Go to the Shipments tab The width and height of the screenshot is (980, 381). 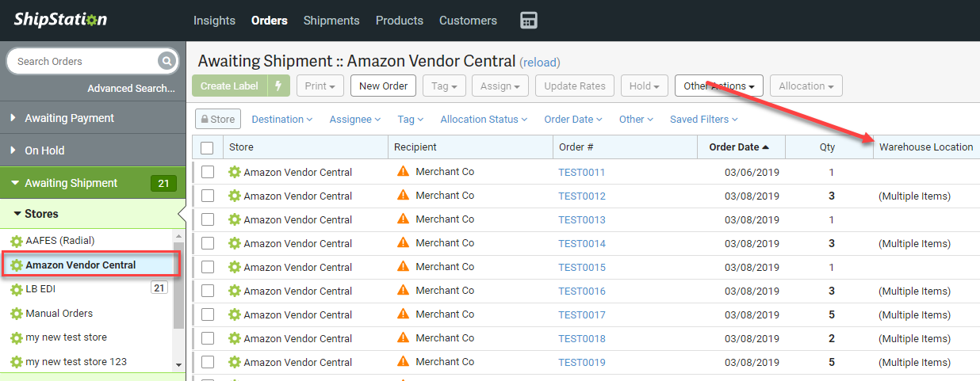[331, 21]
